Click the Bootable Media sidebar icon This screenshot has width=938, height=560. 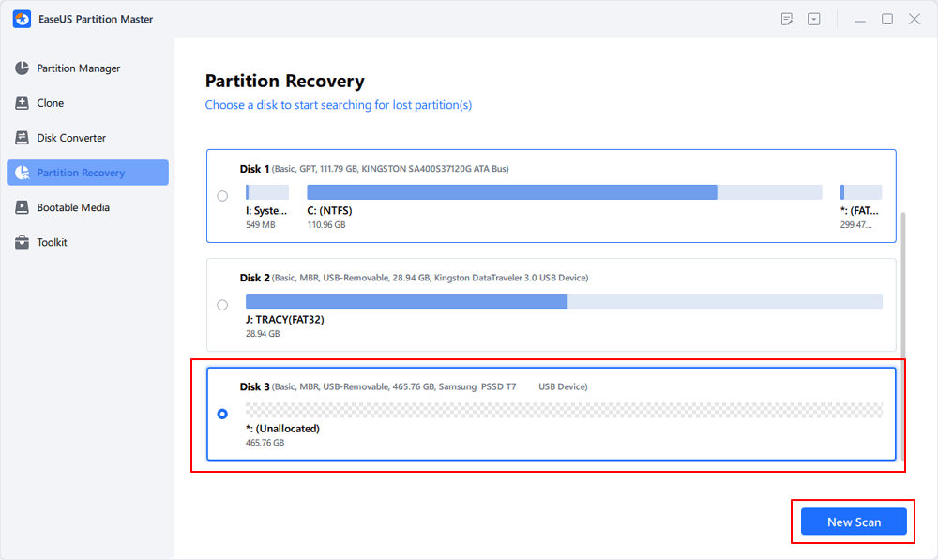(22, 207)
